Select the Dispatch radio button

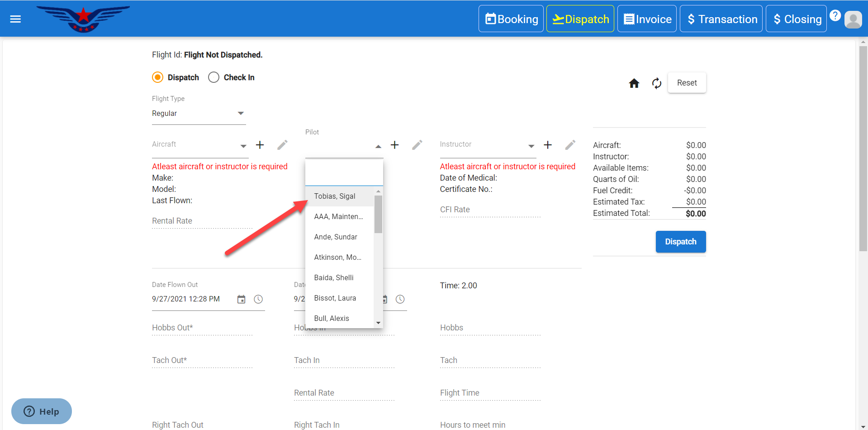click(x=158, y=77)
